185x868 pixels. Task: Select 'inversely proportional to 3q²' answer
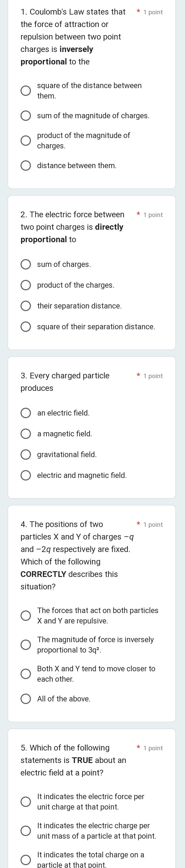coord(26,645)
